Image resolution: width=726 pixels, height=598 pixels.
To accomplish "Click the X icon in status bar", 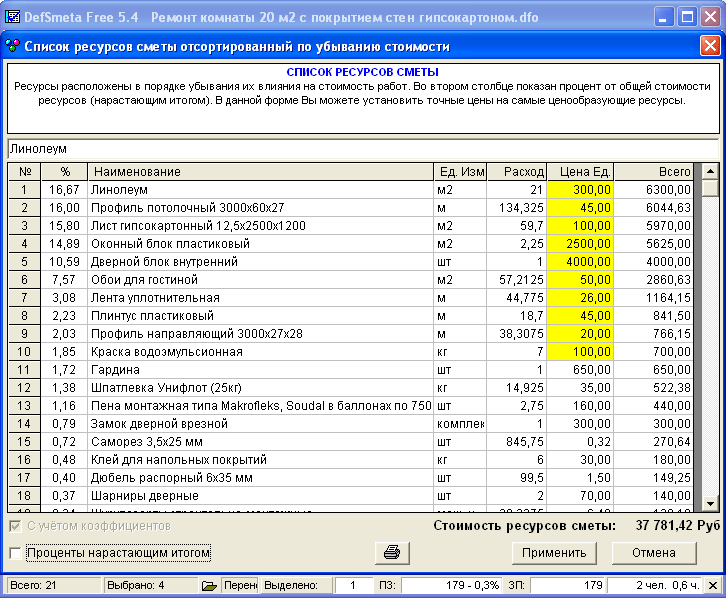I will pos(712,585).
